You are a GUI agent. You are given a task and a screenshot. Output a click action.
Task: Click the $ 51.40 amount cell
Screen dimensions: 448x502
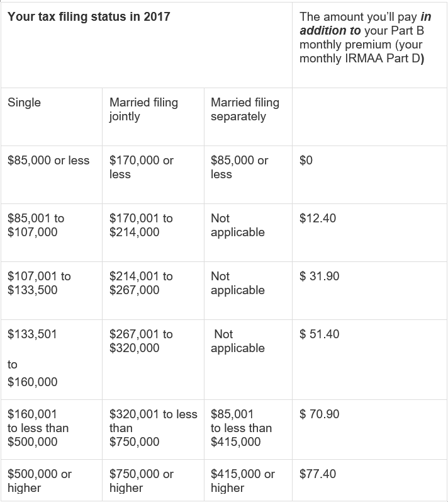coord(320,334)
